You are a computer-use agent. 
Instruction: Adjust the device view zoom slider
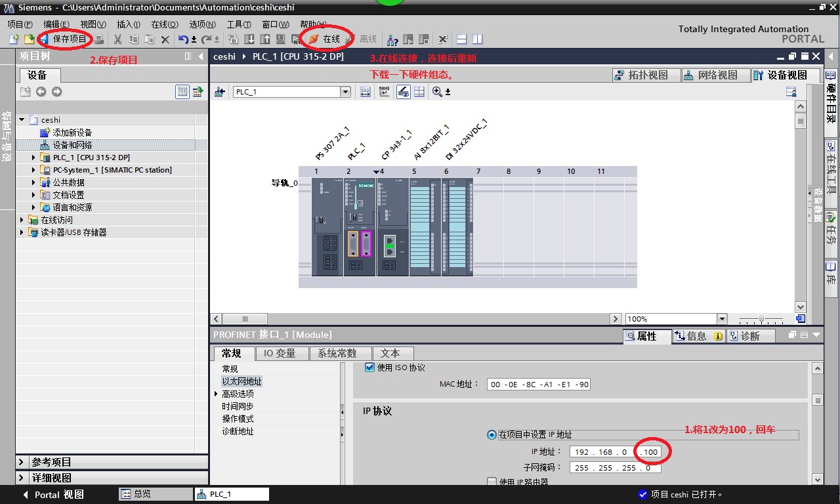[x=761, y=319]
